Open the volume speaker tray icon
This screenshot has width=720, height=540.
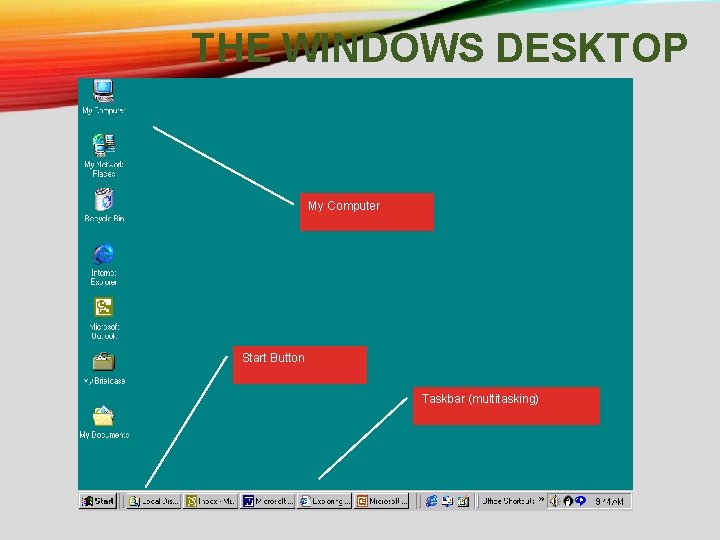tap(555, 501)
